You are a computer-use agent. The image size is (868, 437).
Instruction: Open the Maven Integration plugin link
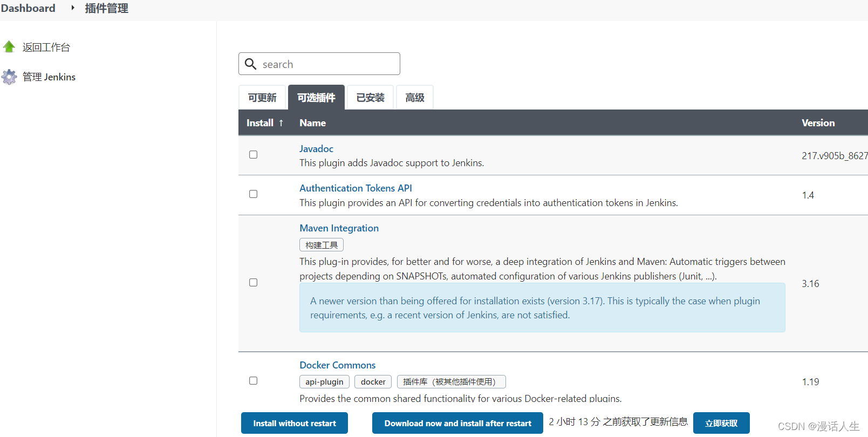[339, 228]
